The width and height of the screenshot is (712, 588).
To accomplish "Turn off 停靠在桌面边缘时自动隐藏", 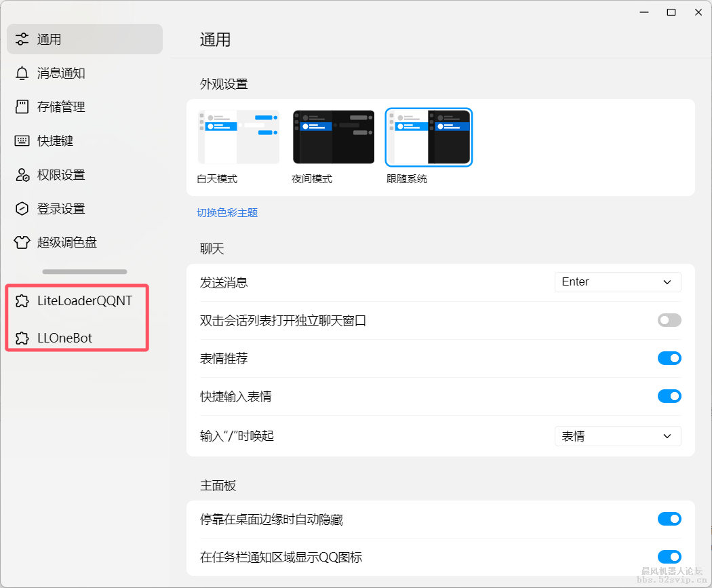I will (x=669, y=519).
